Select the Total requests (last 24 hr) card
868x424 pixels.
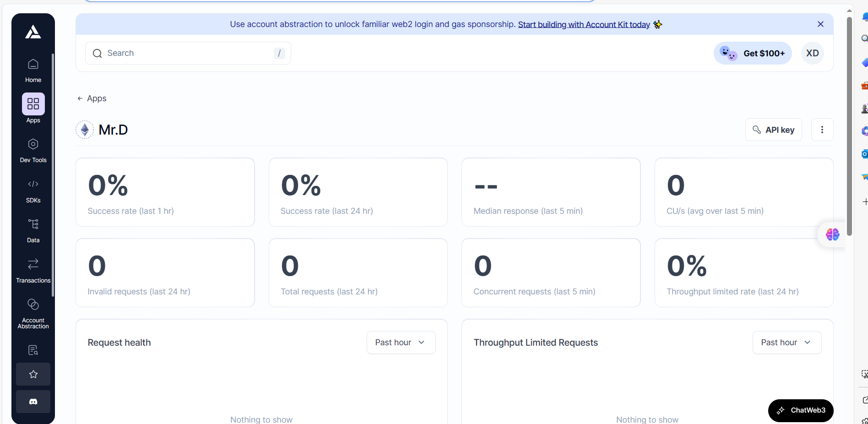[x=358, y=273]
